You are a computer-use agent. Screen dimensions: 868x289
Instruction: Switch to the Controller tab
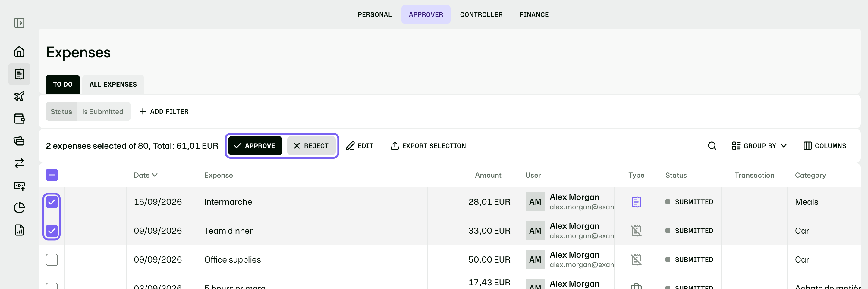tap(481, 14)
